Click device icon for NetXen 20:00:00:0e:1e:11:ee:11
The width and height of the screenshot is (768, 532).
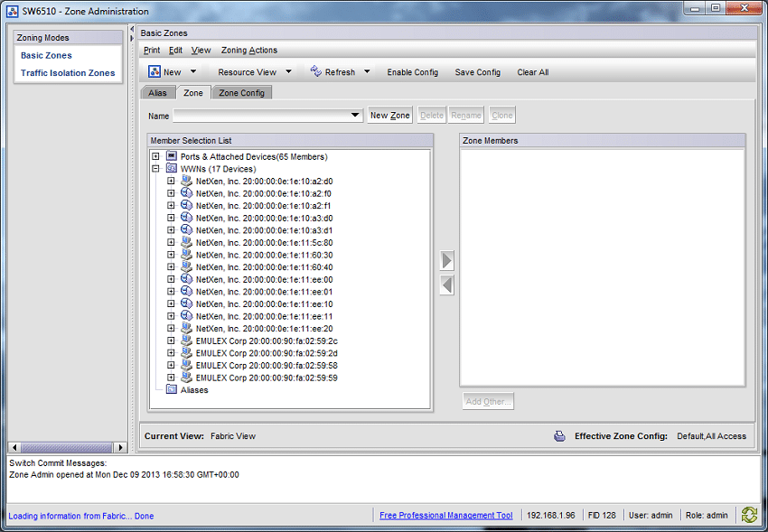point(187,315)
